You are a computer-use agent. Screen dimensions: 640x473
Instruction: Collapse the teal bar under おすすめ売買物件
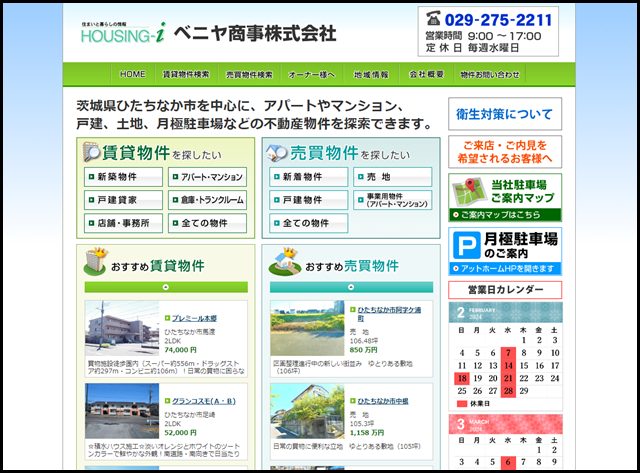[x=351, y=287]
